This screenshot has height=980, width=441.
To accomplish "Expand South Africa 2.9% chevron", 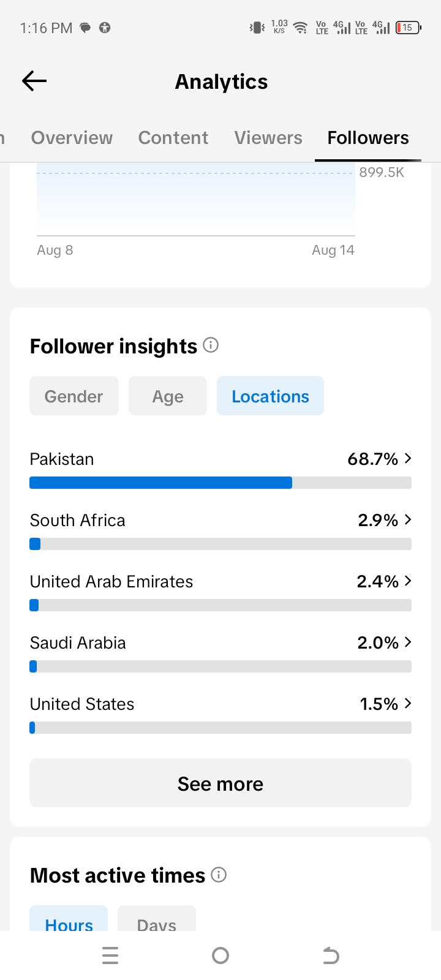I will [x=408, y=519].
